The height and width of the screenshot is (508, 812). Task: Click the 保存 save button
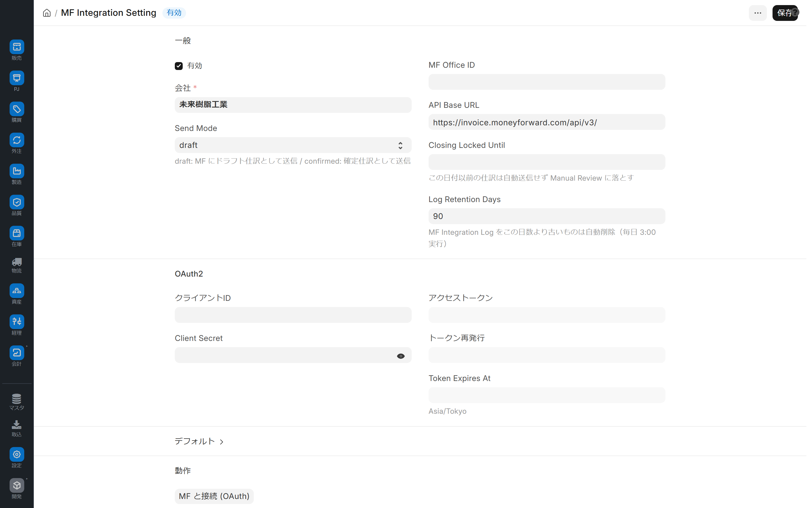pyautogui.click(x=785, y=13)
